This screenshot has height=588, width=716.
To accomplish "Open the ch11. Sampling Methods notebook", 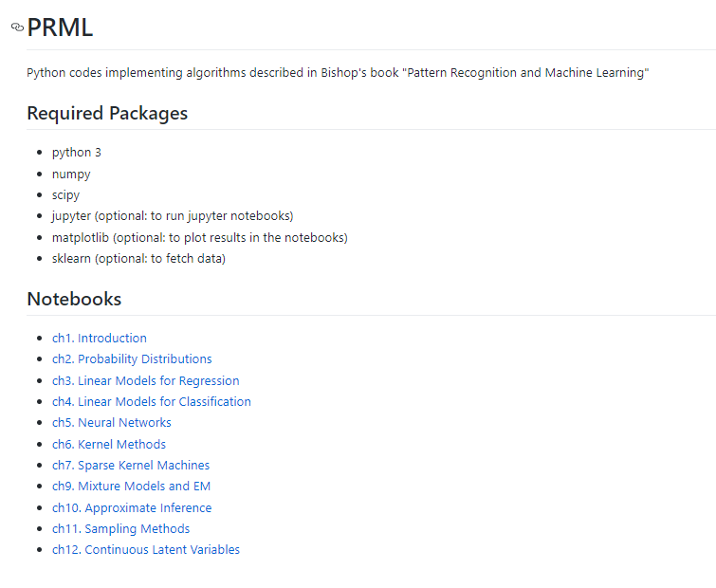I will point(120,528).
